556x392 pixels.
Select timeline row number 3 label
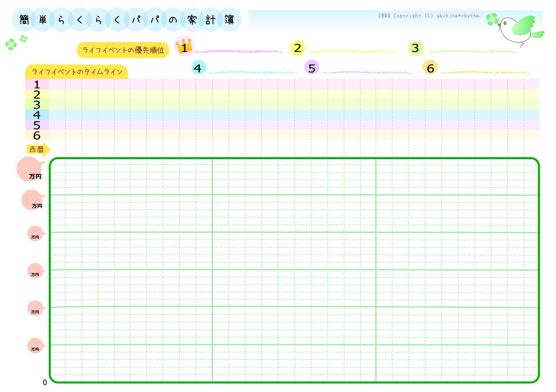point(37,105)
